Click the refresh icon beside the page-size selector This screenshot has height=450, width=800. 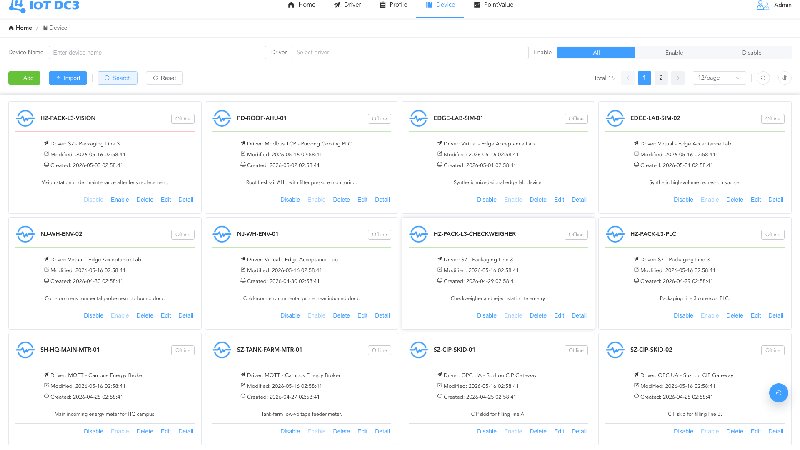tap(763, 78)
